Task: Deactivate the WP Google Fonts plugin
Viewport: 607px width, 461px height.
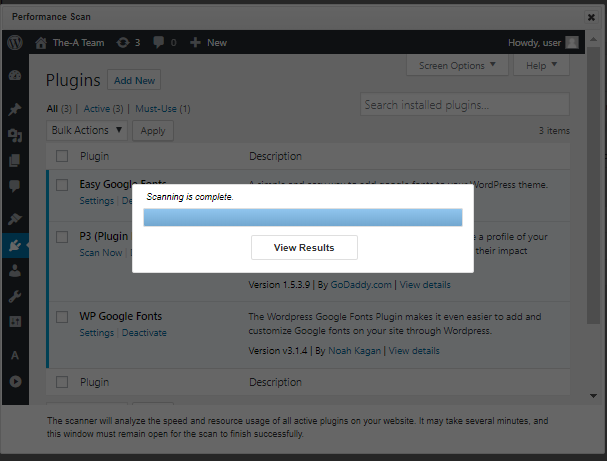Action: (144, 333)
